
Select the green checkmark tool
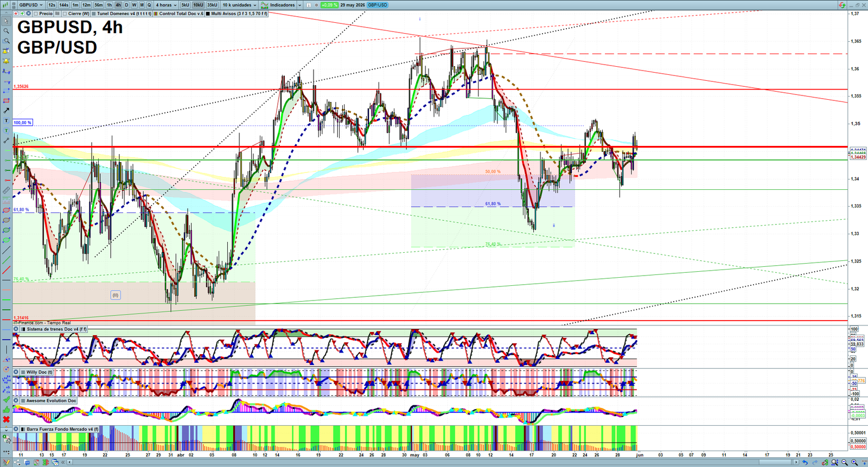click(x=6, y=399)
